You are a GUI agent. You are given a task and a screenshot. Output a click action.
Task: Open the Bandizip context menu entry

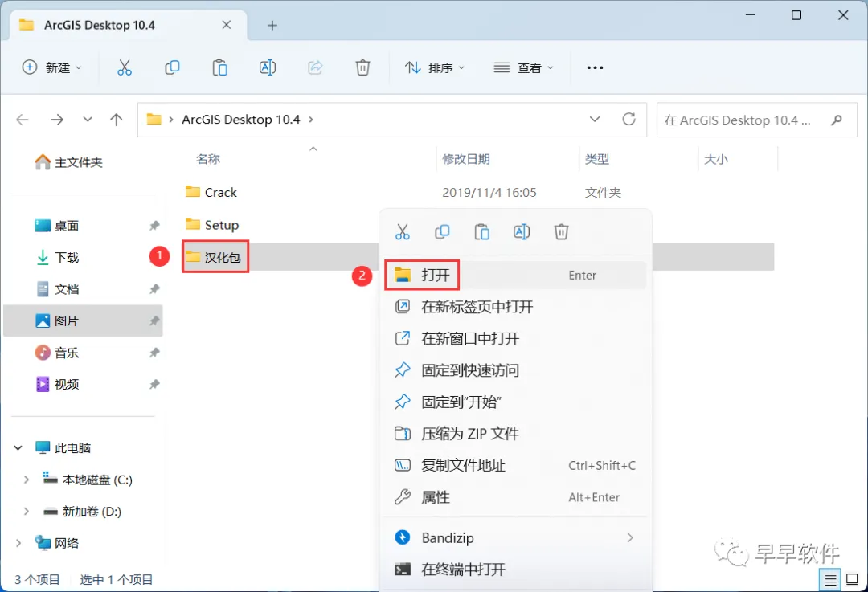(515, 537)
